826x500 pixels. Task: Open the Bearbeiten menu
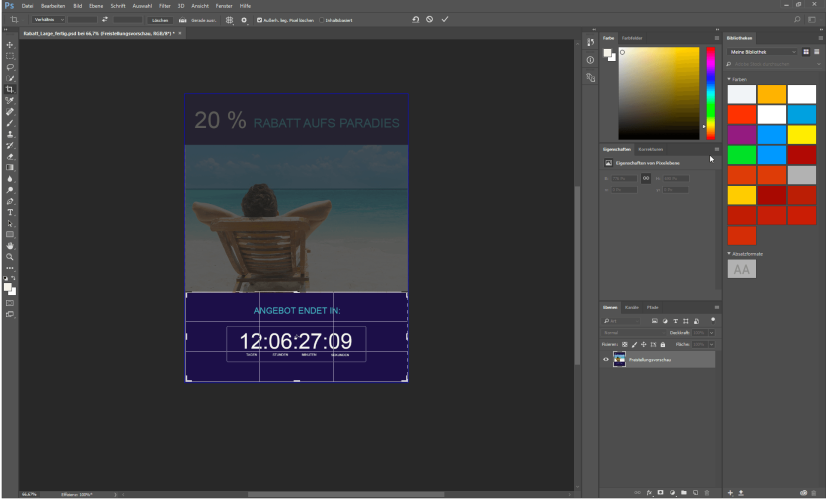pos(53,6)
